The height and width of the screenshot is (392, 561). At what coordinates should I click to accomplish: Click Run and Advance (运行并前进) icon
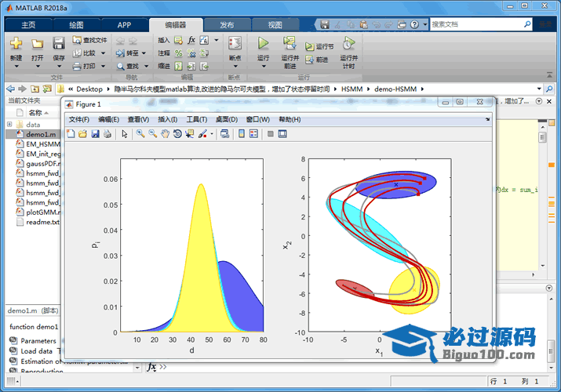290,43
